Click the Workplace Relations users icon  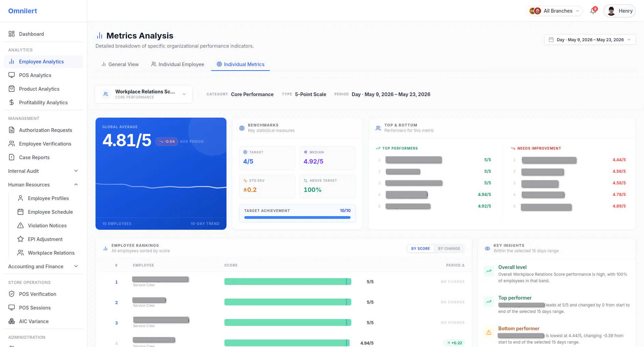point(20,253)
